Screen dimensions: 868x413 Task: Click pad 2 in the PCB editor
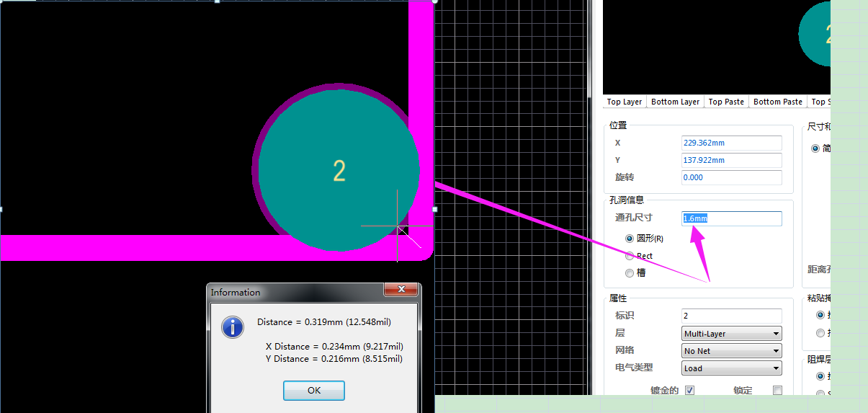[339, 170]
